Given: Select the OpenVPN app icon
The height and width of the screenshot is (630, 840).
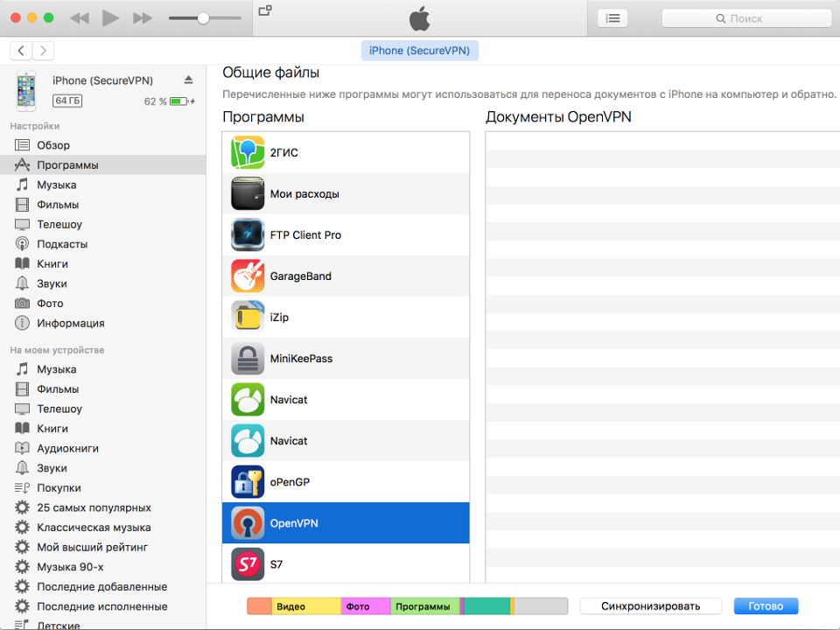Looking at the screenshot, I should [x=248, y=523].
